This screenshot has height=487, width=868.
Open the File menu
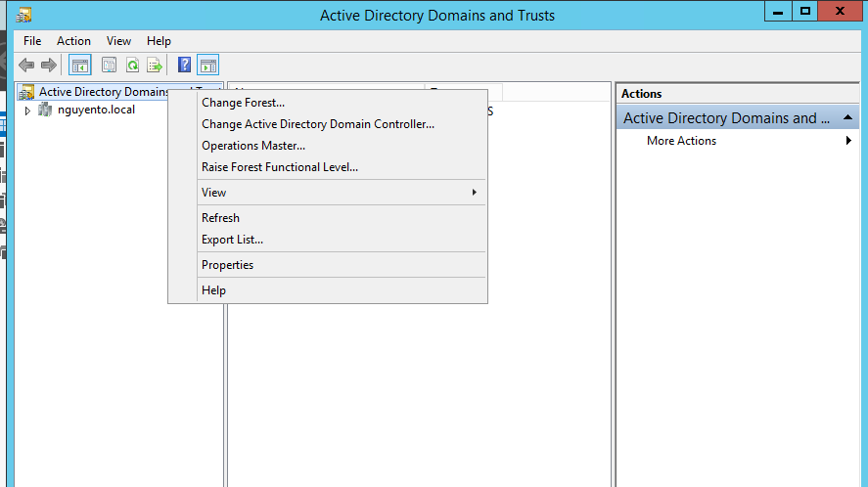pyautogui.click(x=32, y=41)
